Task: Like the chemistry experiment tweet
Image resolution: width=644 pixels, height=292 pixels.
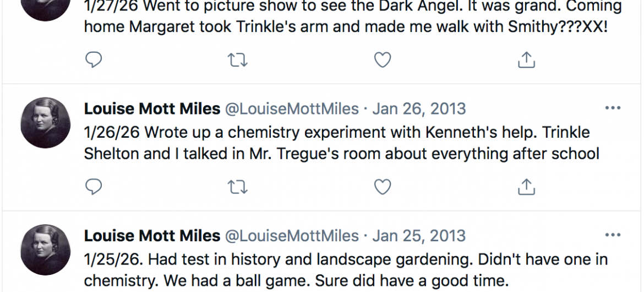Action: pyautogui.click(x=383, y=187)
